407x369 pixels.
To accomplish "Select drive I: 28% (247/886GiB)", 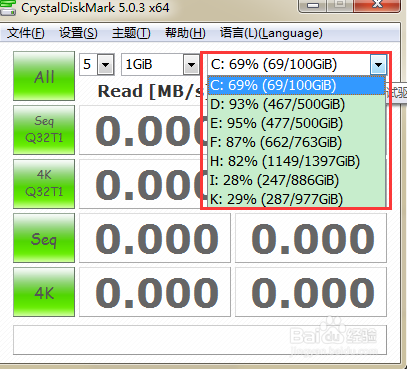I will click(297, 180).
